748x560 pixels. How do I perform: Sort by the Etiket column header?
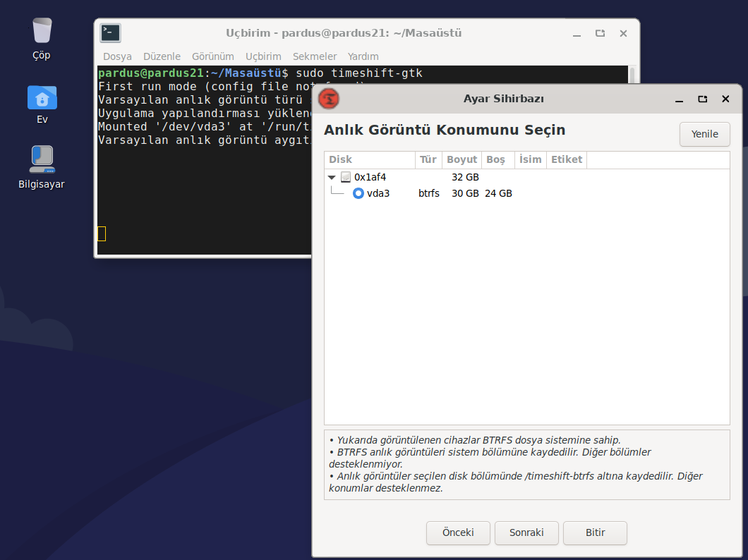click(x=567, y=159)
